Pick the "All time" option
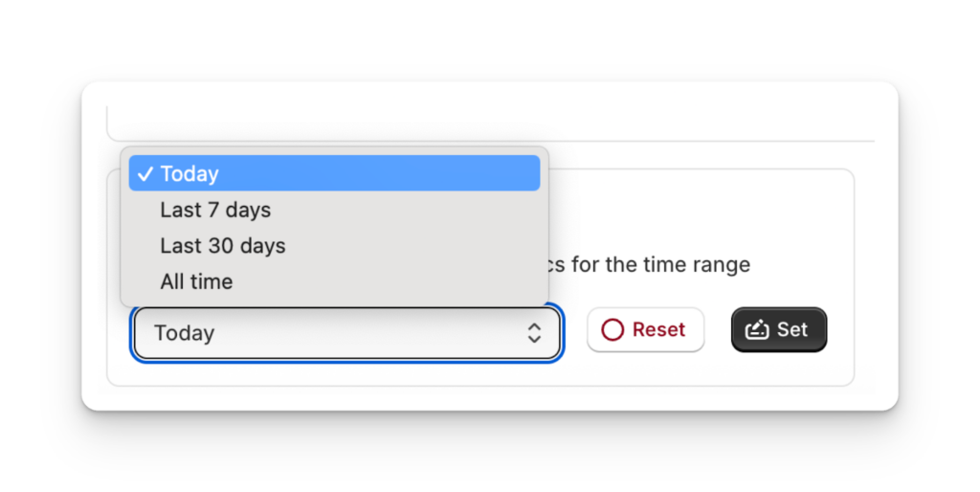 196,282
